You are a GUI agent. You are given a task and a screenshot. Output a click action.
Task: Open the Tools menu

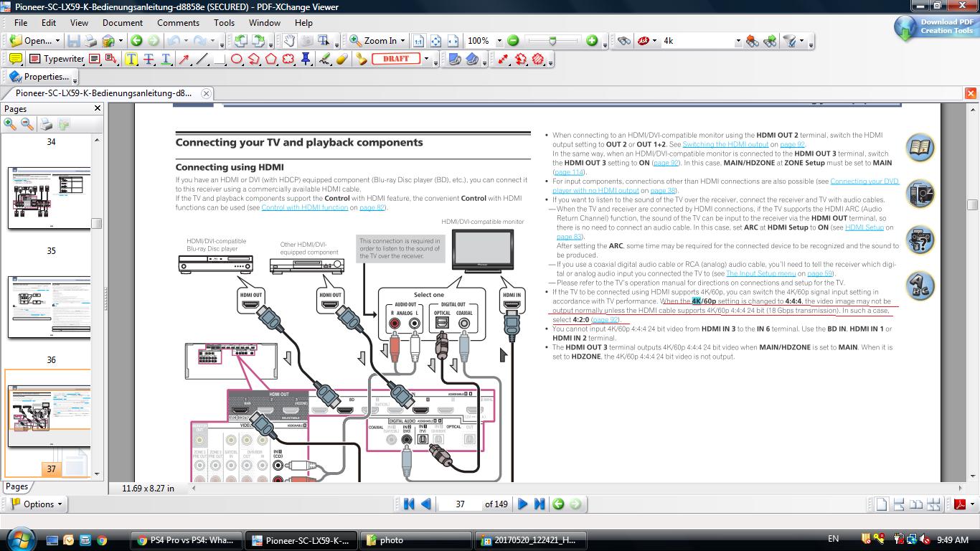(x=224, y=22)
